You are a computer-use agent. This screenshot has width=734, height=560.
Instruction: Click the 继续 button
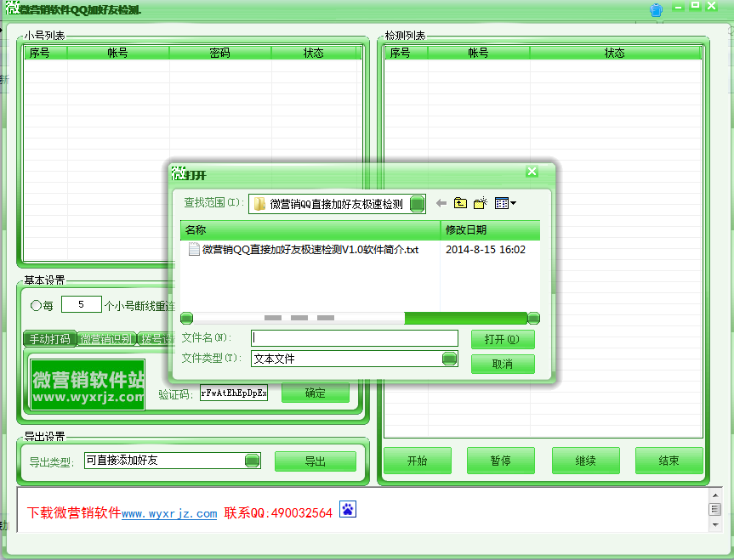point(586,461)
